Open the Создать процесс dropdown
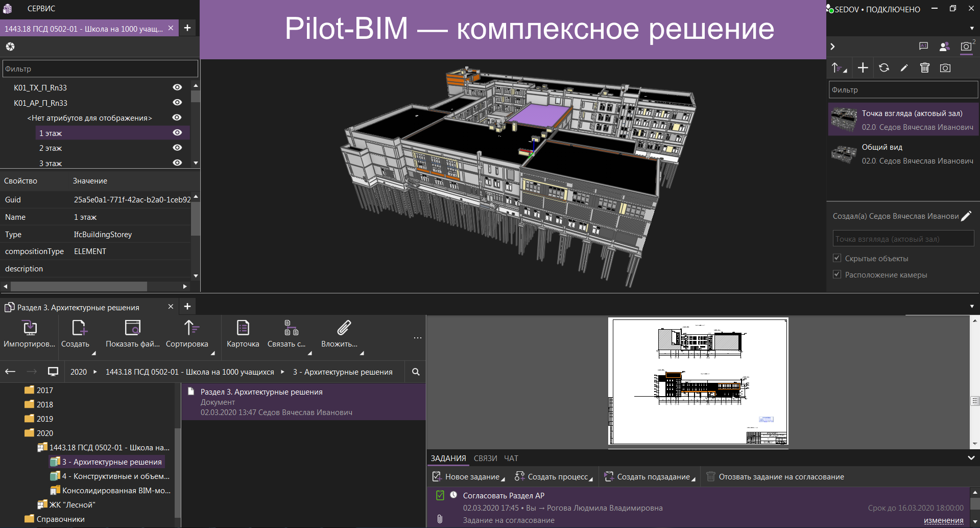The height and width of the screenshot is (528, 980). 591,479
